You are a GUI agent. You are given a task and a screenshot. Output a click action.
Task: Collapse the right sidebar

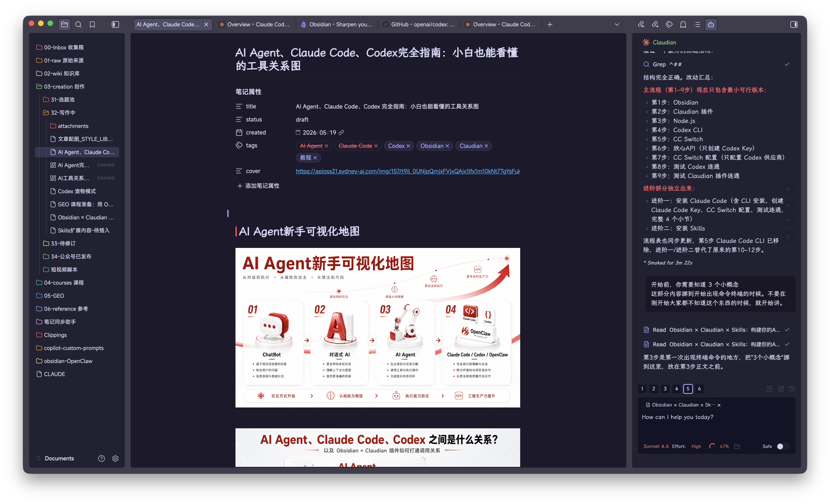[794, 24]
